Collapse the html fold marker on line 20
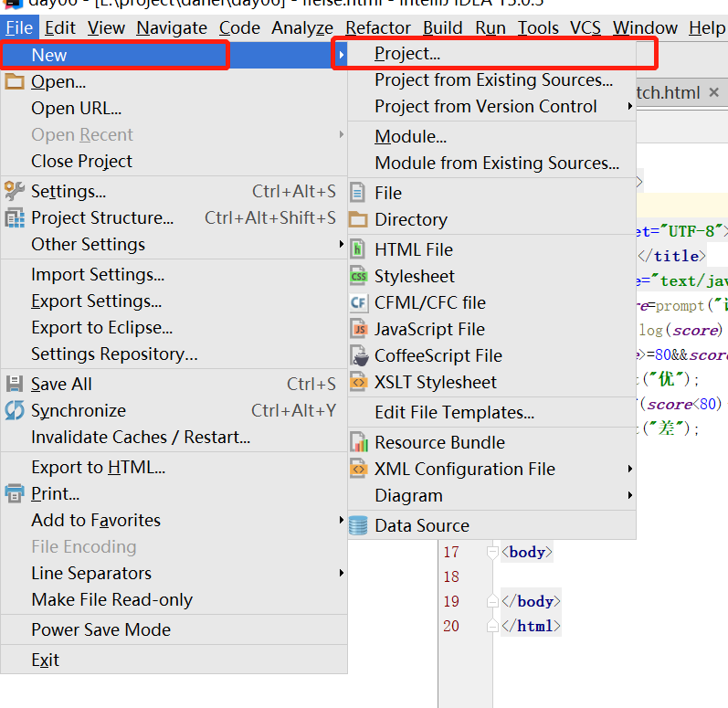This screenshot has width=728, height=708. point(492,626)
